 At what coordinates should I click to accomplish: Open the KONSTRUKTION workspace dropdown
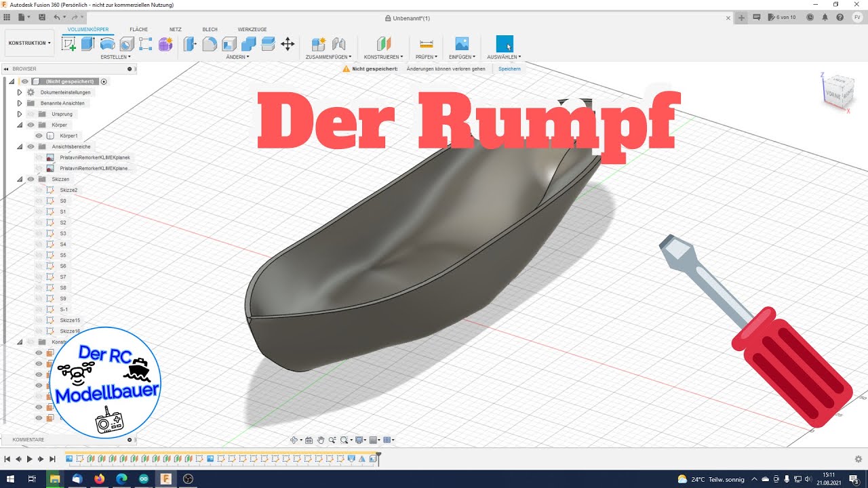click(x=30, y=43)
